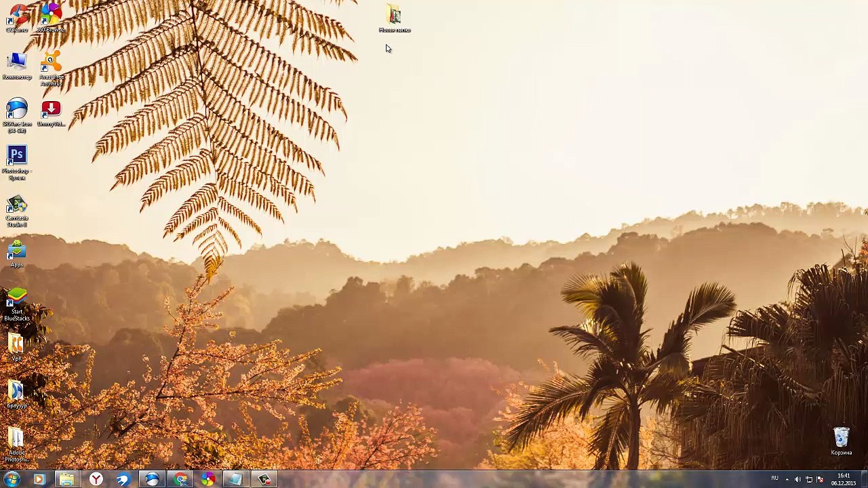Screen dimensions: 868x488
Task: Open the Action Center flag icon
Action: (x=820, y=480)
